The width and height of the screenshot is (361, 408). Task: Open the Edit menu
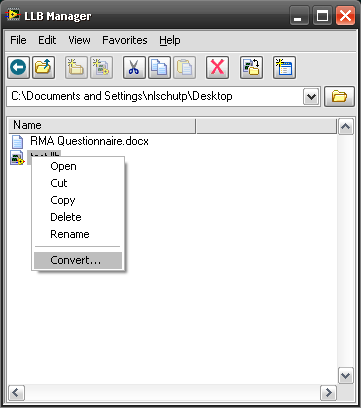[x=47, y=40]
